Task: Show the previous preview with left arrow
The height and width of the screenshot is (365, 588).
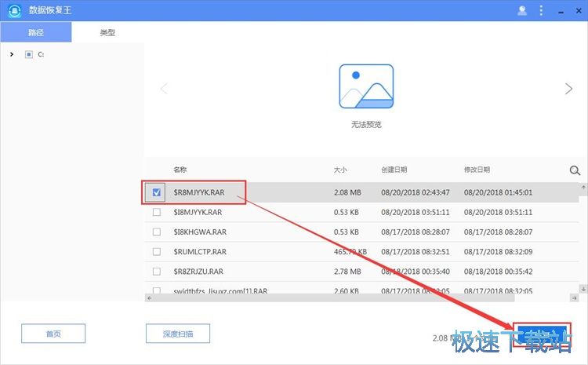Action: coord(164,89)
